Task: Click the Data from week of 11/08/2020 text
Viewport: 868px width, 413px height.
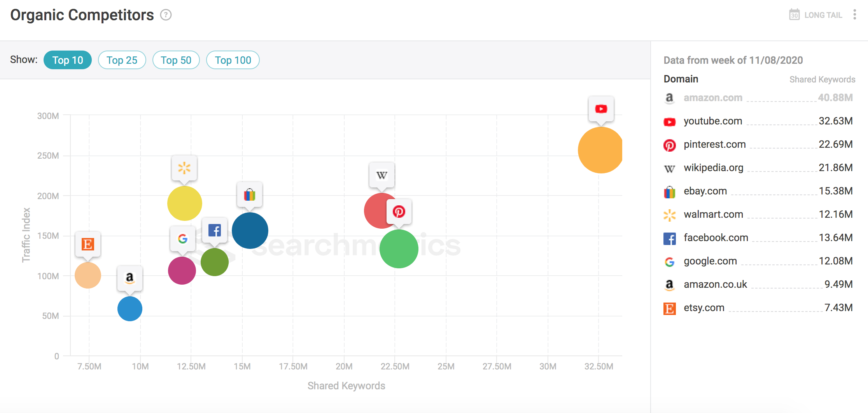Action: (733, 60)
